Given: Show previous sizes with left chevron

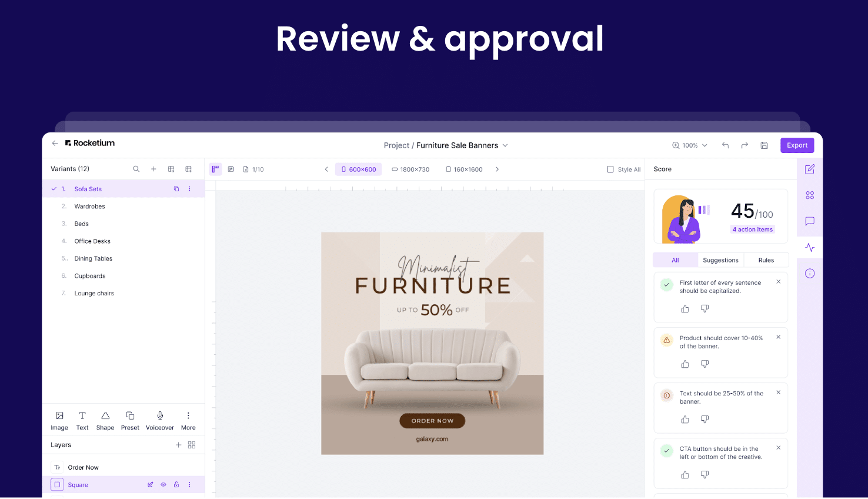Looking at the screenshot, I should (326, 169).
